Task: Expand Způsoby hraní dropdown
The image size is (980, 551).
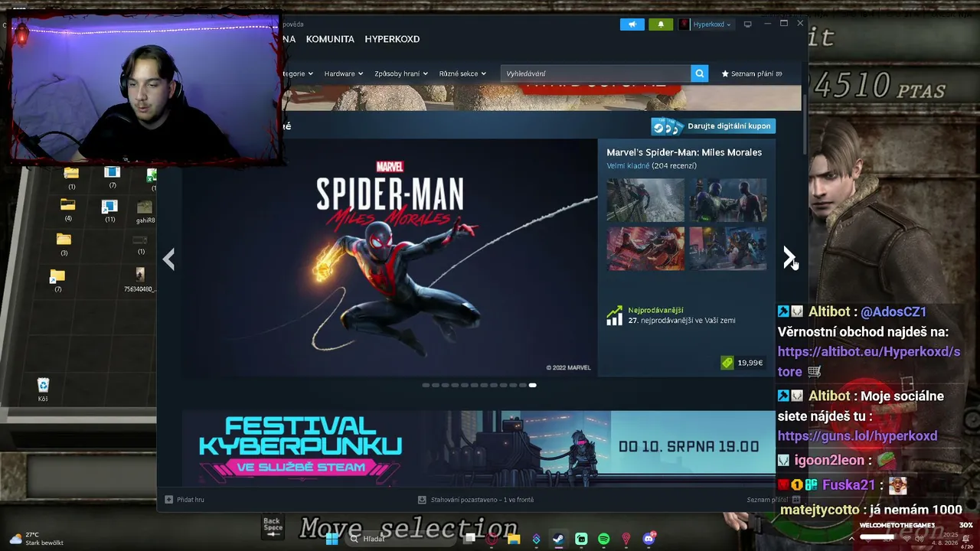Action: (x=400, y=73)
